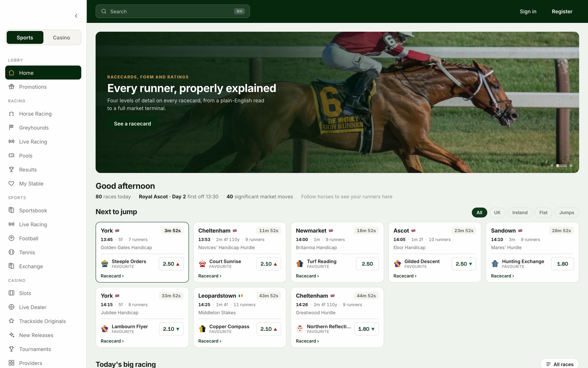This screenshot has height=368, width=588.
Task: Open the Racecard link for York 13:45
Action: coord(112,276)
